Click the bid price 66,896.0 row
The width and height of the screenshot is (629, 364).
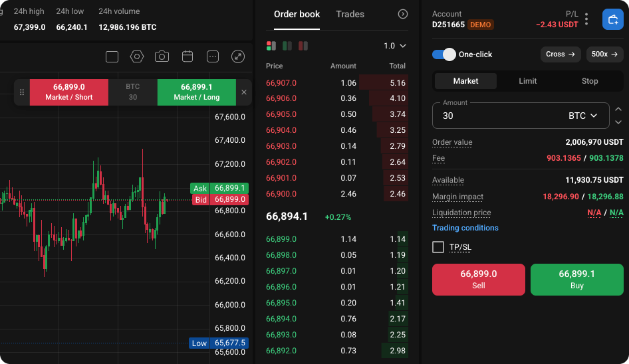pos(337,287)
